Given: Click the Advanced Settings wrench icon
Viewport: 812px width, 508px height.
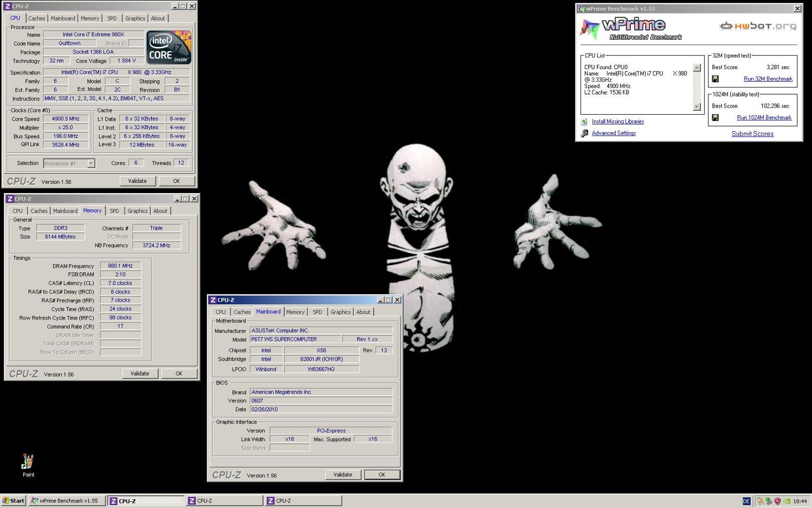Looking at the screenshot, I should point(584,133).
